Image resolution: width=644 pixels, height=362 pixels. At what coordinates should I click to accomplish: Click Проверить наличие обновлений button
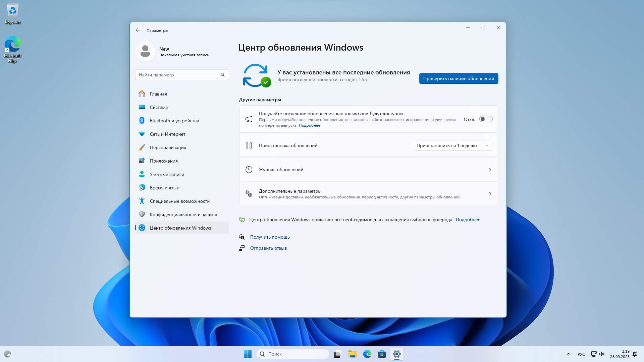tap(459, 78)
